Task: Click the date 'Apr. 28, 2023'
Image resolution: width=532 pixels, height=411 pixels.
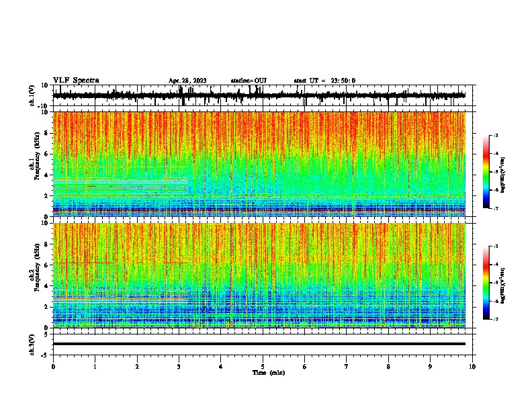Action: pos(187,81)
